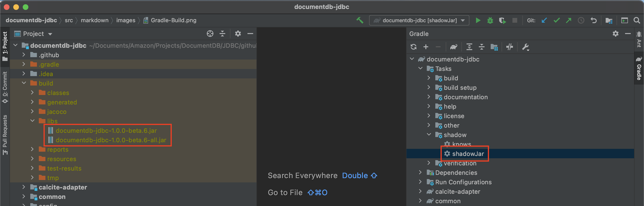Collapse the shadow task group
644x206 pixels.
(429, 134)
